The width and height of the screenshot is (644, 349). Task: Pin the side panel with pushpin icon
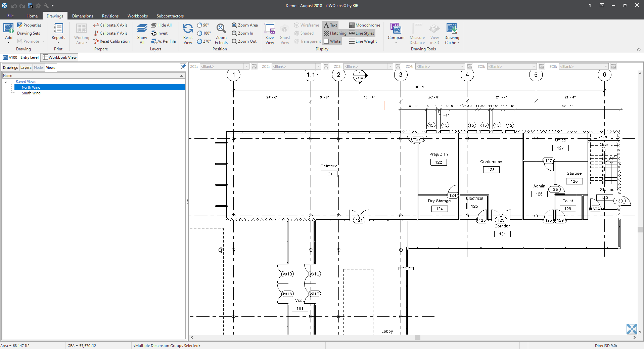pyautogui.click(x=183, y=67)
